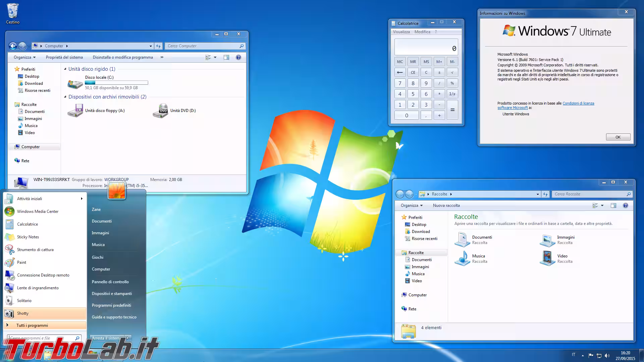Click the Cerca Computer search box

click(x=201, y=46)
